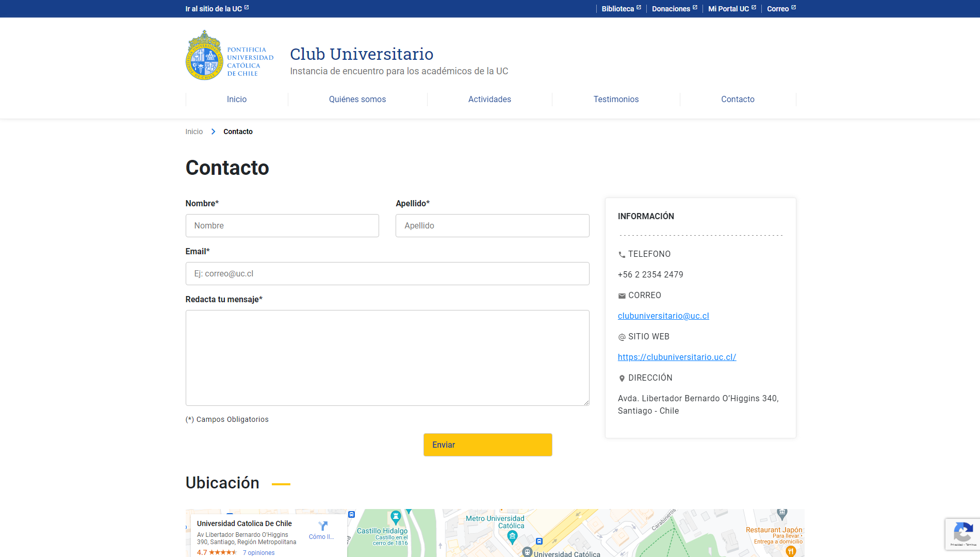The image size is (980, 557).
Task: Open Actividades menu item
Action: click(489, 99)
